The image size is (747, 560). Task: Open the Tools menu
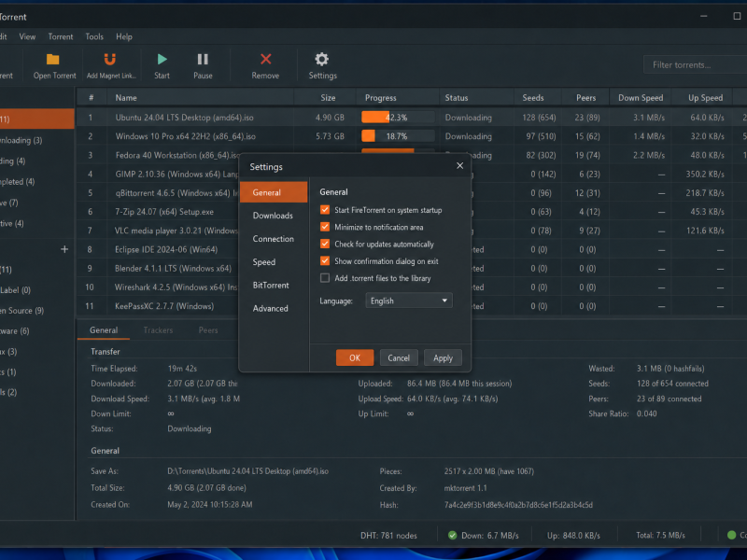(94, 36)
